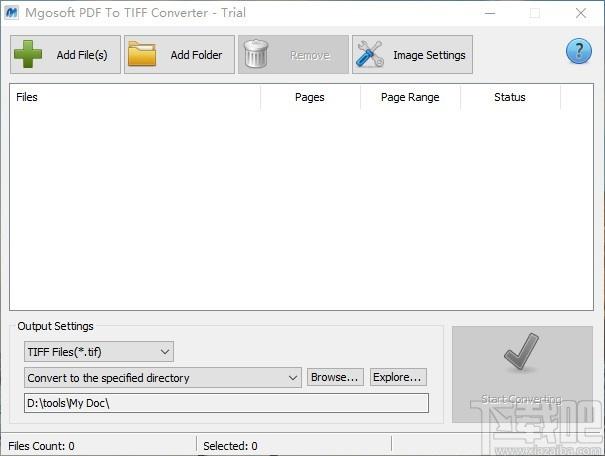Viewport: 605px width, 456px height.
Task: Click the Image Settings button label
Action: pos(429,55)
